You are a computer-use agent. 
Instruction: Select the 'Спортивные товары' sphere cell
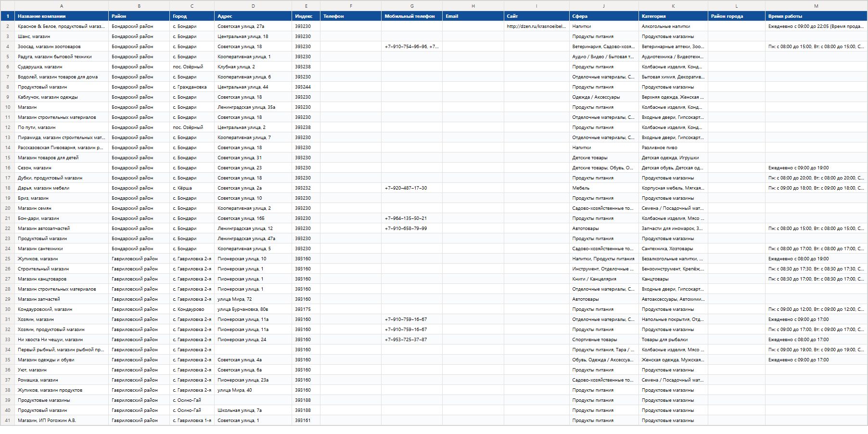point(604,339)
